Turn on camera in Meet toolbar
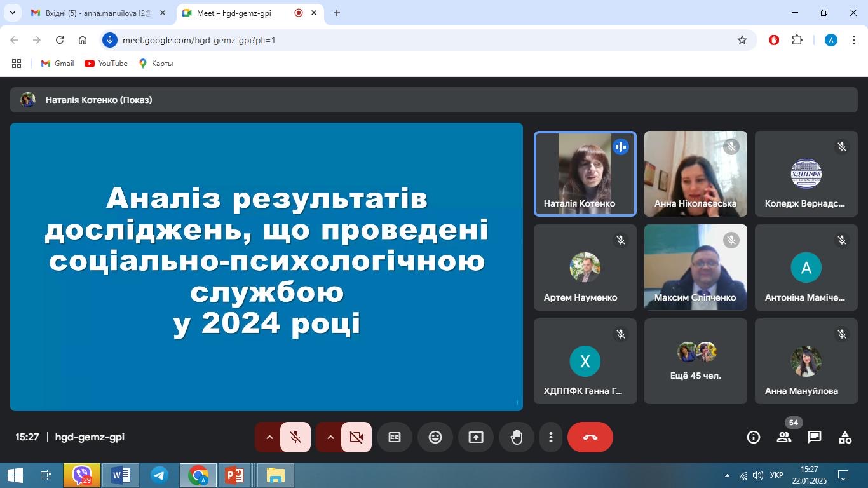Image resolution: width=868 pixels, height=488 pixels. [356, 437]
